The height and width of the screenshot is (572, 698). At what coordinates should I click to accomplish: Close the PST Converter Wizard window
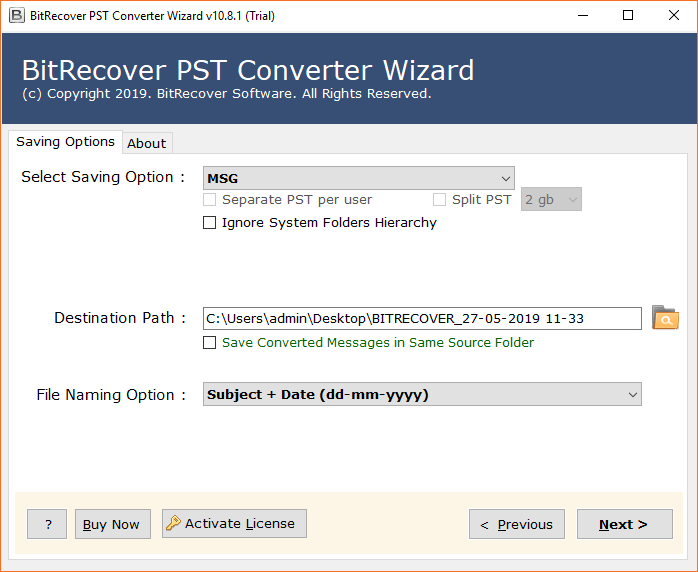pyautogui.click(x=674, y=16)
